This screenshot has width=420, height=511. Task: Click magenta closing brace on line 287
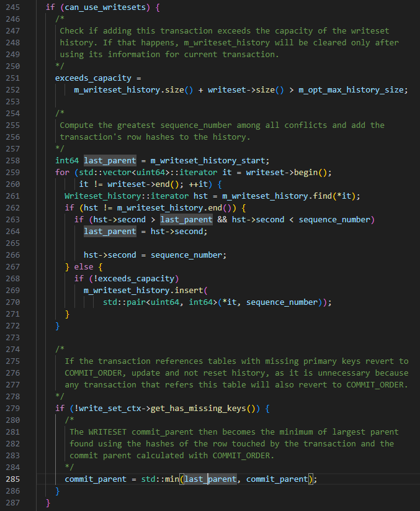[x=48, y=503]
